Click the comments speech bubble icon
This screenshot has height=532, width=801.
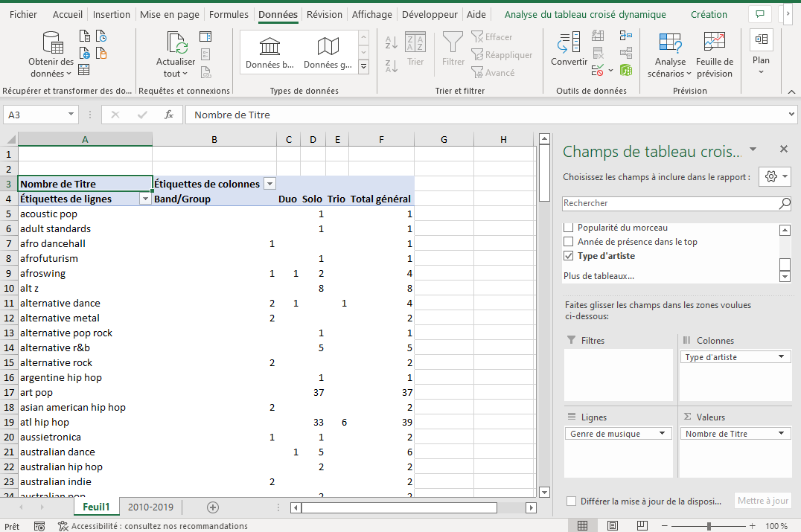pyautogui.click(x=760, y=14)
